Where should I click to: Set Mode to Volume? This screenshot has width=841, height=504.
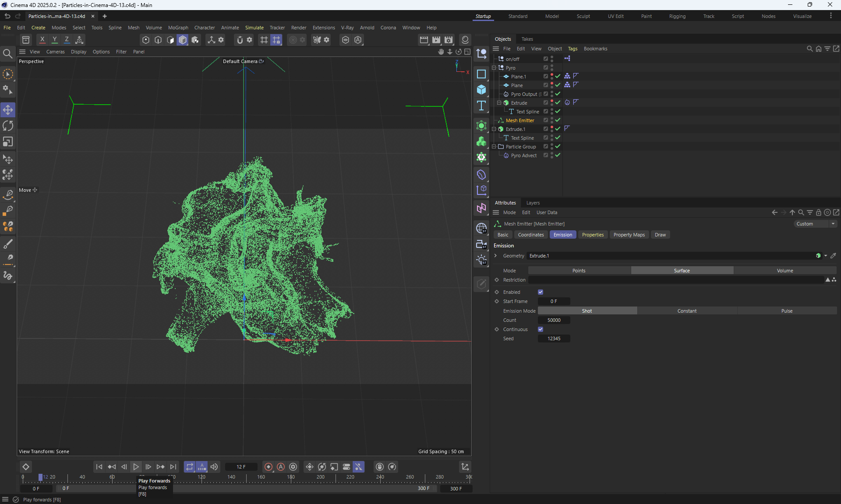coord(784,271)
